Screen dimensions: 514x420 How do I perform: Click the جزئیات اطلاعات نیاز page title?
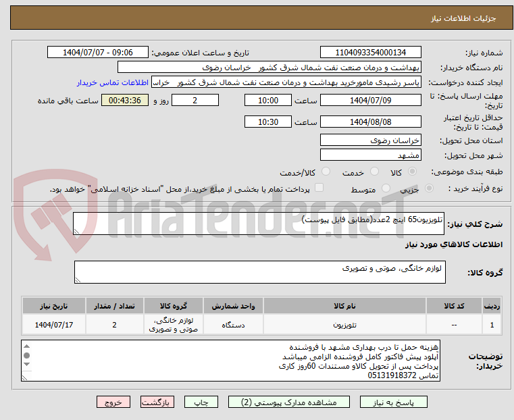pos(463,18)
